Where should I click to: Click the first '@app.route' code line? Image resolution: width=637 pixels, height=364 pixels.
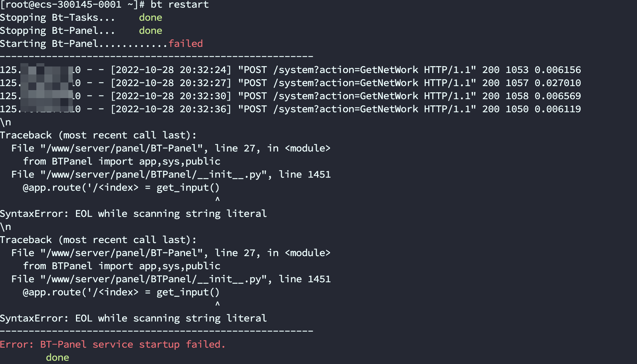(x=121, y=187)
